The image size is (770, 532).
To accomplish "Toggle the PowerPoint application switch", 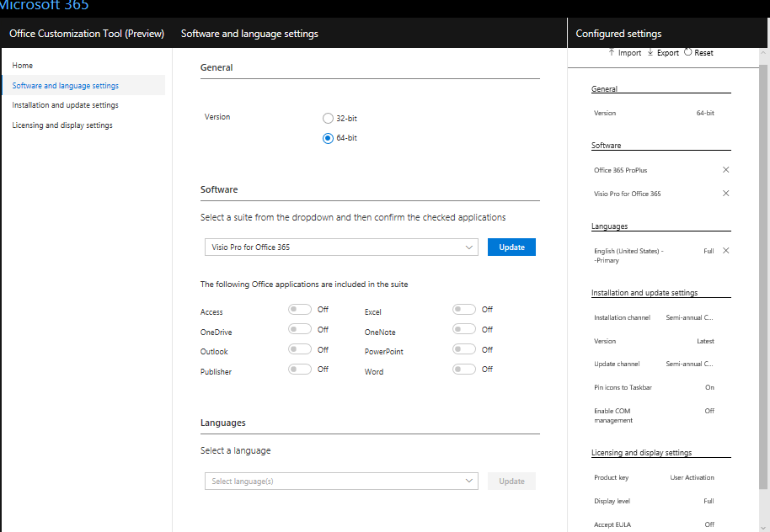I will tap(464, 349).
